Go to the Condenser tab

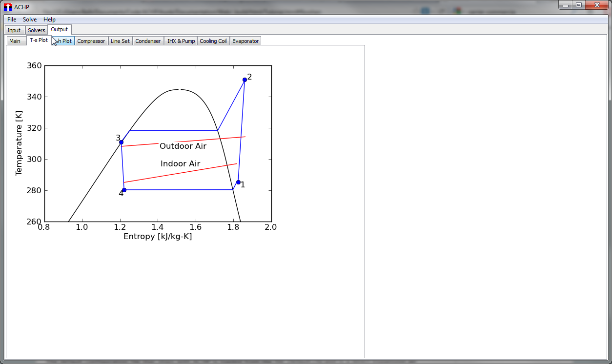(x=148, y=41)
